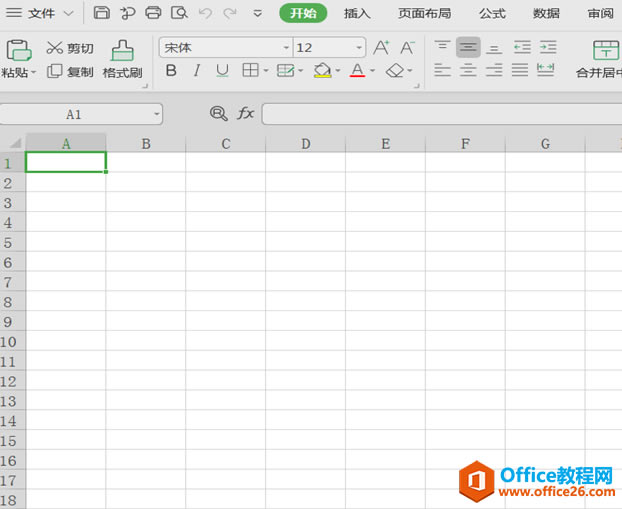Click justify alignment icon
This screenshot has height=509, width=622.
click(520, 70)
